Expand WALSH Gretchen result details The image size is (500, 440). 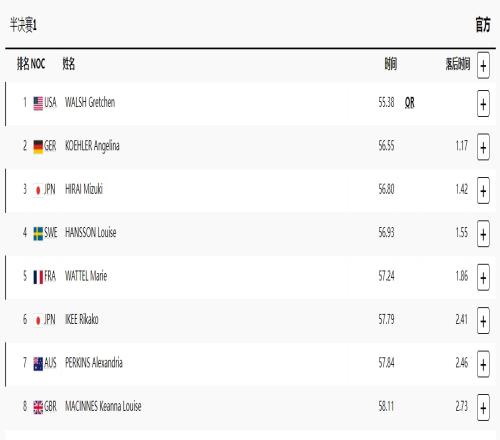pyautogui.click(x=483, y=104)
